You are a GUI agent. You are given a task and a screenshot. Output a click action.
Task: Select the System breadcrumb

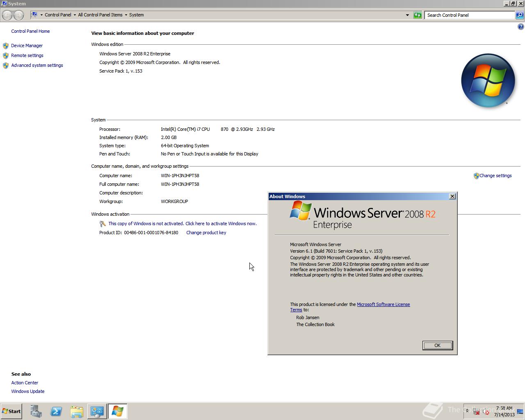click(137, 15)
